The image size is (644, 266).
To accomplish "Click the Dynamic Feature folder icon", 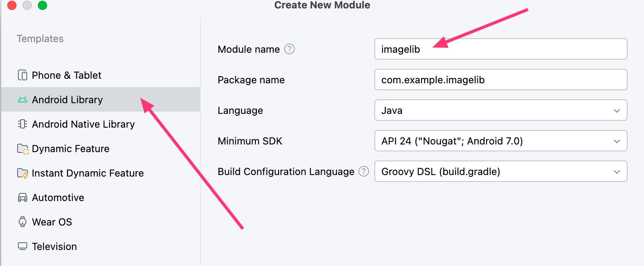I will tap(23, 149).
